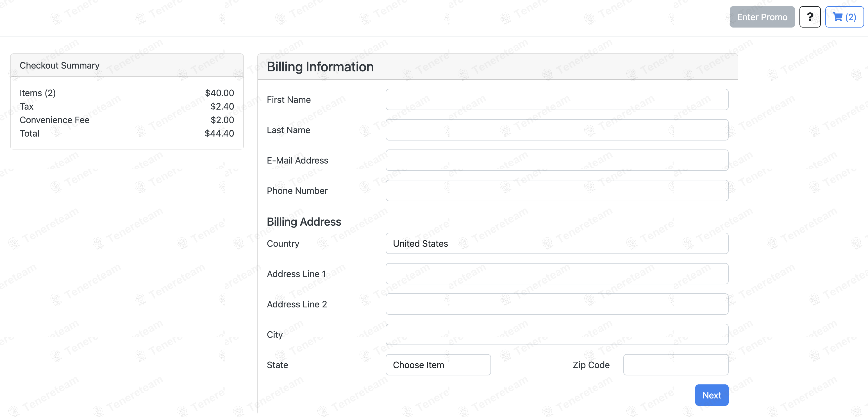Focus the First Name input field
This screenshot has width=868, height=417.
[557, 100]
